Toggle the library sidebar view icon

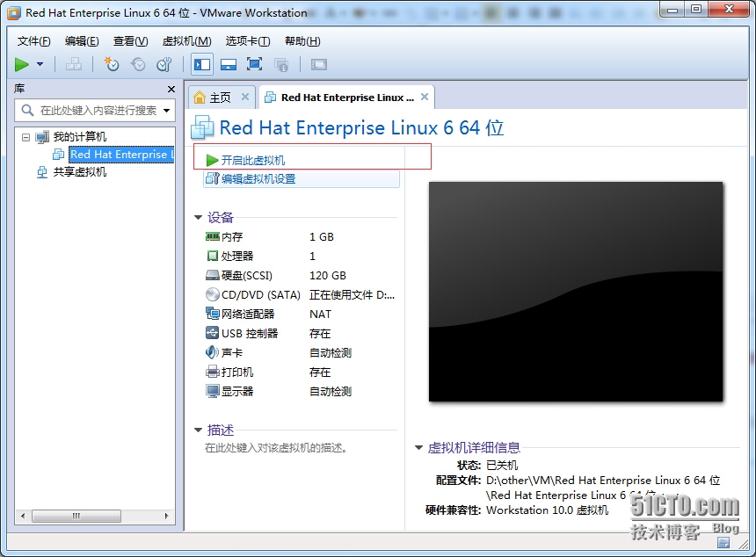point(202,64)
